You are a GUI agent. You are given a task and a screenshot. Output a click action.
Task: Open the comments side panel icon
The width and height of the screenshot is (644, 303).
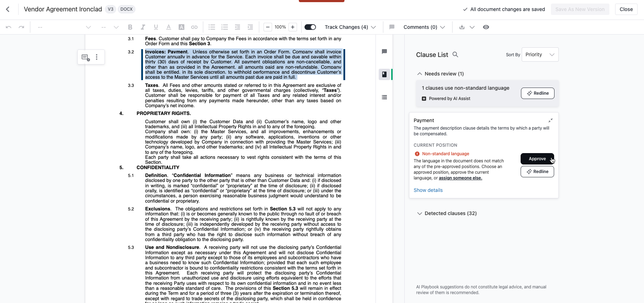click(384, 52)
